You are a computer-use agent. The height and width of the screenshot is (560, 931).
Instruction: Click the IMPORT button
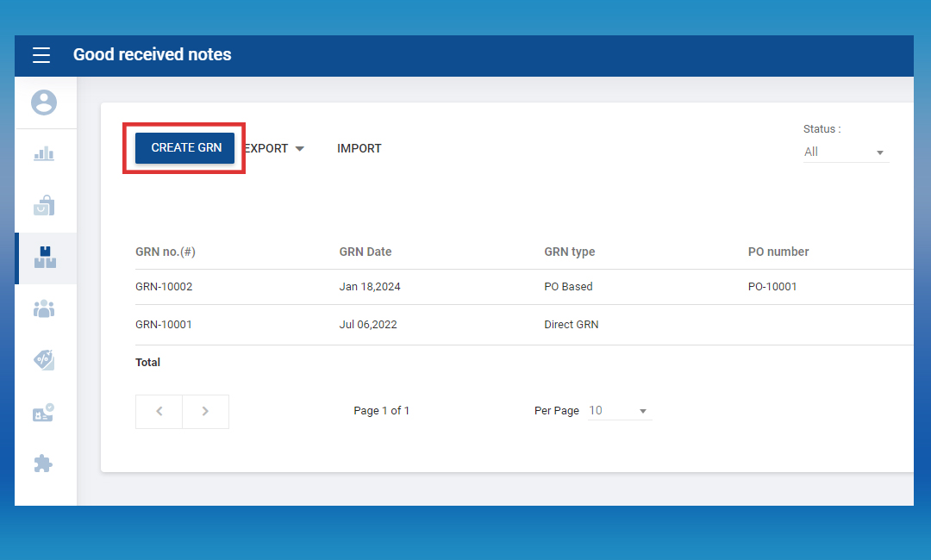(x=359, y=148)
